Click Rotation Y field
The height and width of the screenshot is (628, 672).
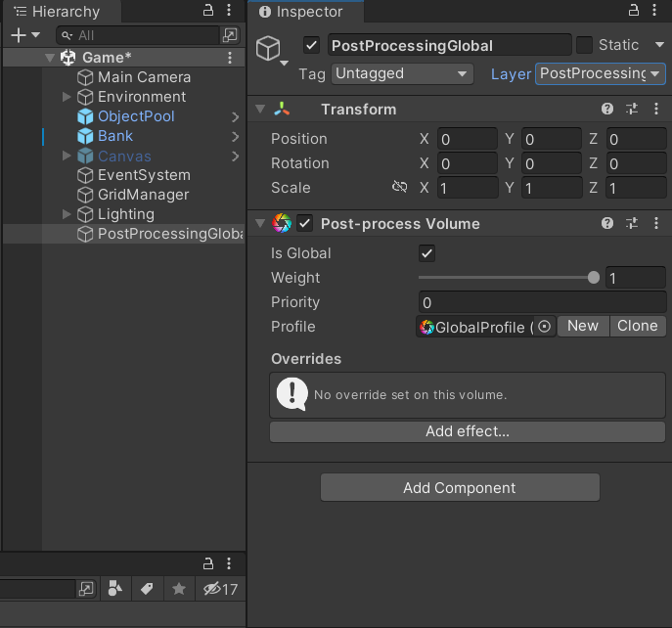[x=551, y=163]
